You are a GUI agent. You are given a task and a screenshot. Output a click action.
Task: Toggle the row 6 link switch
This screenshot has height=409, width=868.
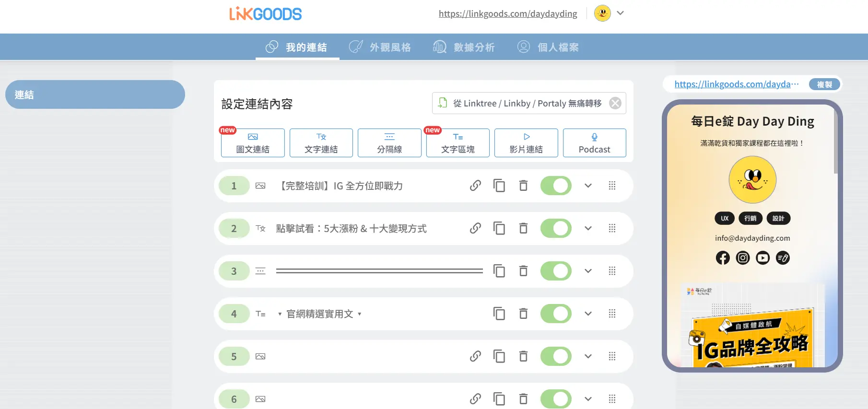tap(556, 399)
